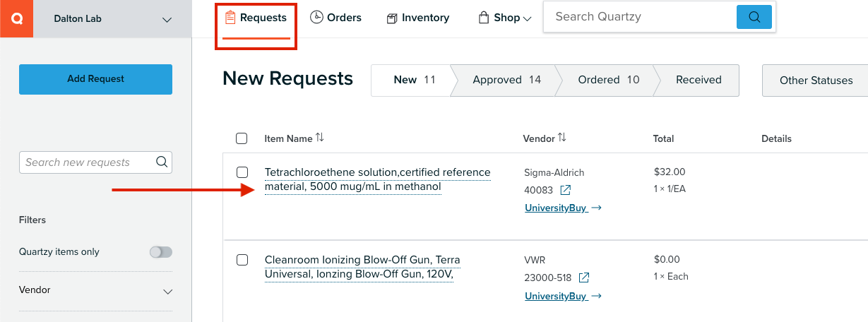Click the arrow after VWR's UniversityBuy
868x322 pixels.
coord(596,297)
